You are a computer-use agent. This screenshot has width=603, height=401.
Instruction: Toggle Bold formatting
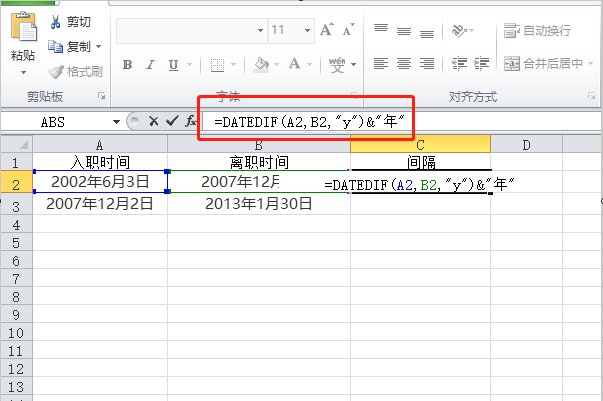(127, 65)
